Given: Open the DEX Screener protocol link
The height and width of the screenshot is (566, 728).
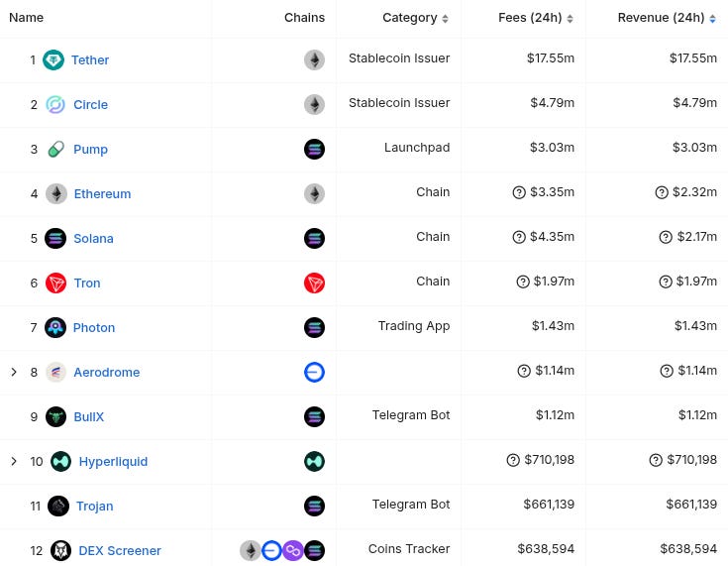Looking at the screenshot, I should click(120, 551).
